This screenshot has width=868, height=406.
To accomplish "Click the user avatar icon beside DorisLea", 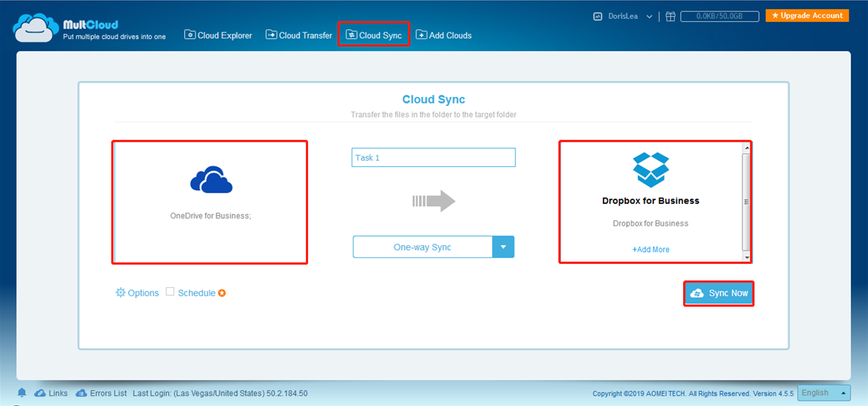I will (597, 16).
